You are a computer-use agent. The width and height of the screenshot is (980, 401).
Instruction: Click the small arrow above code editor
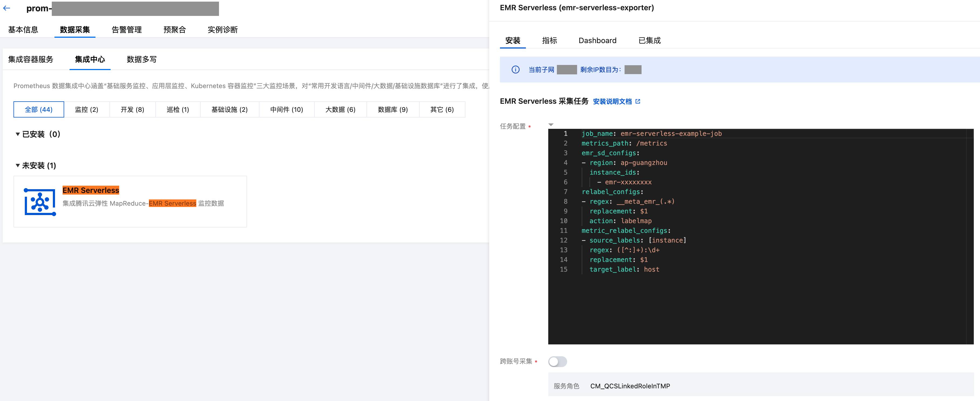[x=550, y=125]
